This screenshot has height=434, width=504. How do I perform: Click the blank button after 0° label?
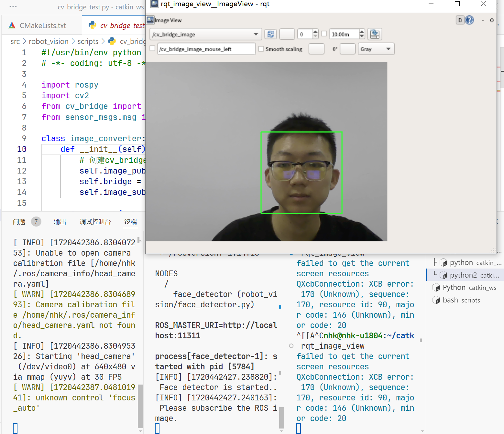(x=347, y=49)
